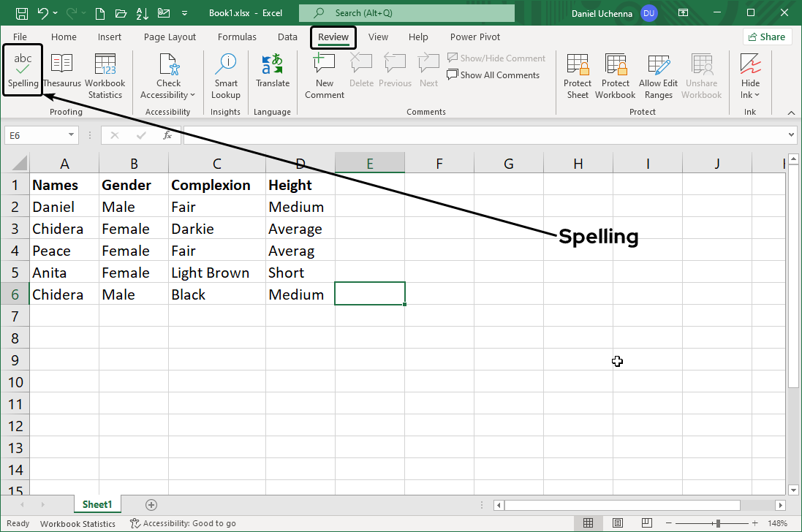Launch Smart Lookup

click(x=225, y=73)
